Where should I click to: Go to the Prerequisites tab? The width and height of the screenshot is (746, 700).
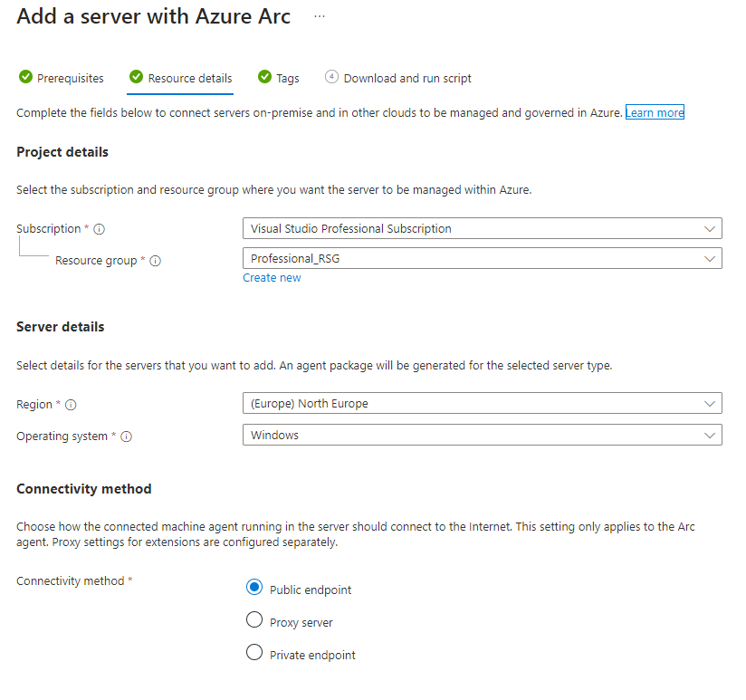[70, 79]
